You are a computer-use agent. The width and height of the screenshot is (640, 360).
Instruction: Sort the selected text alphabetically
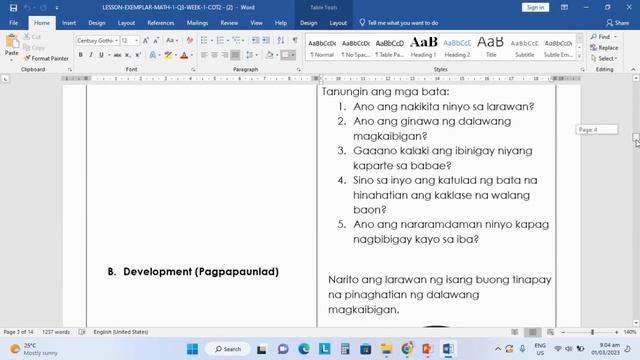[x=281, y=40]
